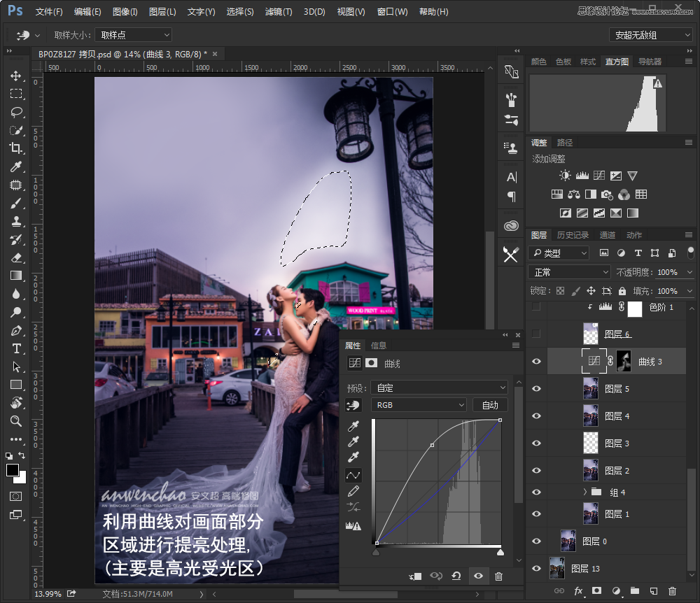
Task: Switch to the 信息 tab
Action: tap(378, 345)
